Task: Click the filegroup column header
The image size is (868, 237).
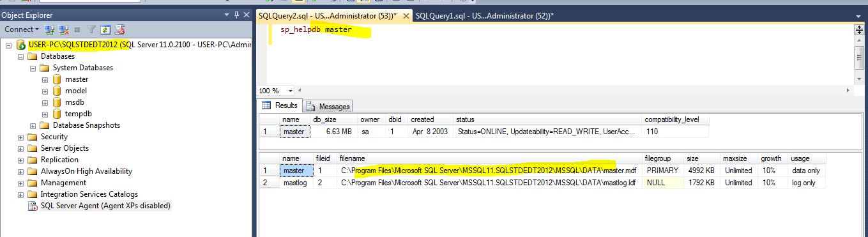Action: pos(664,158)
